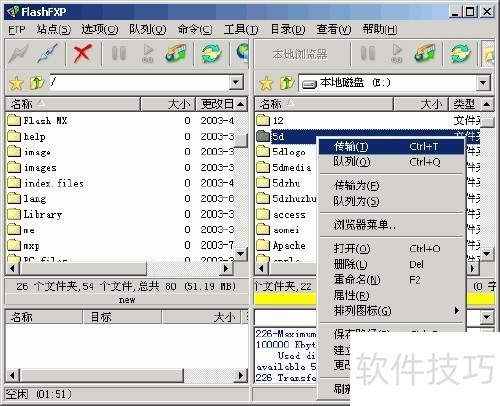500x406 pixels.
Task: Click the right toolbar transfer arrows icon
Action: click(x=425, y=53)
